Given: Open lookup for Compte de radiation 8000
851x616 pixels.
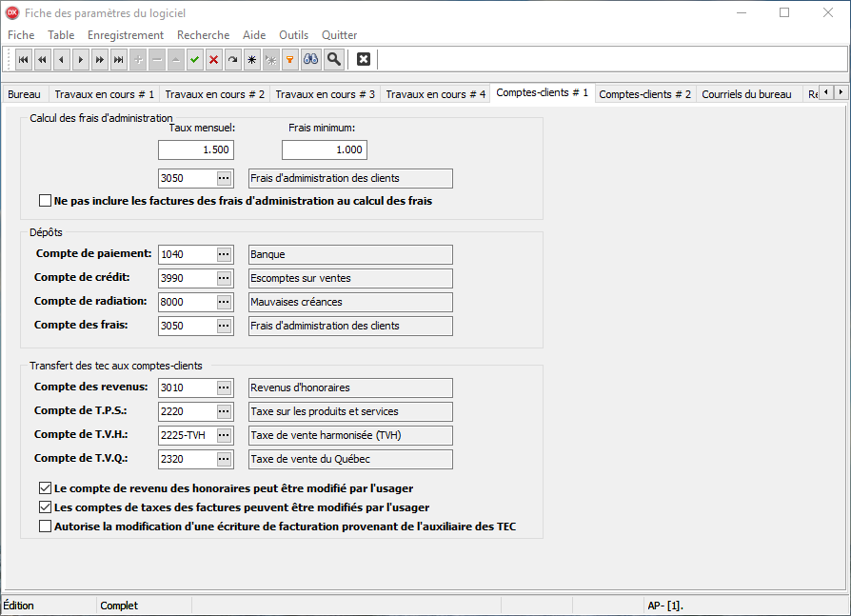Looking at the screenshot, I should 224,302.
